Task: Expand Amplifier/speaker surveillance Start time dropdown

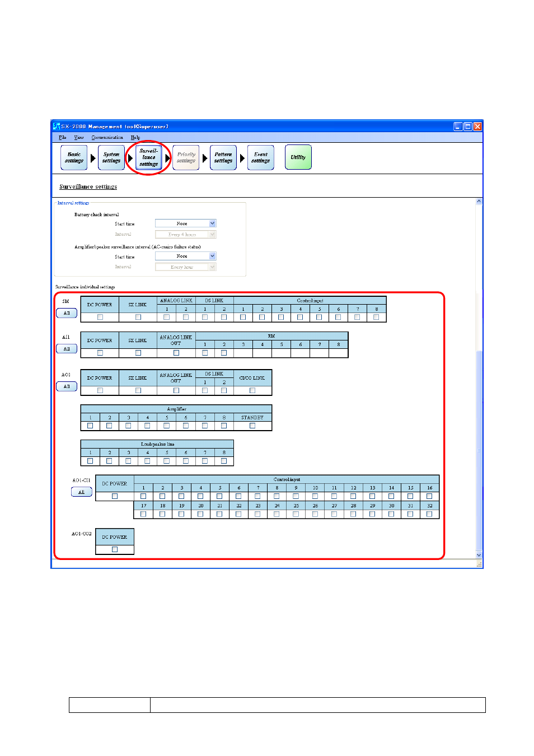Action: tap(212, 256)
